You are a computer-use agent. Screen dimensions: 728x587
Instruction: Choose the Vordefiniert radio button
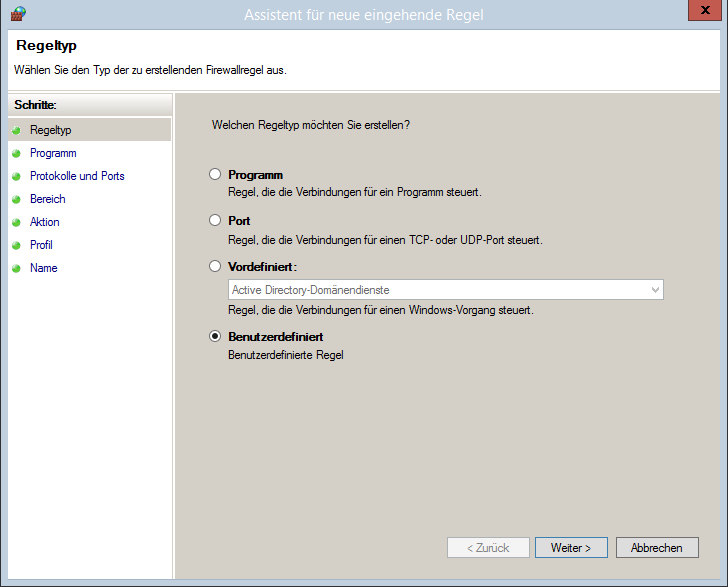pos(214,266)
